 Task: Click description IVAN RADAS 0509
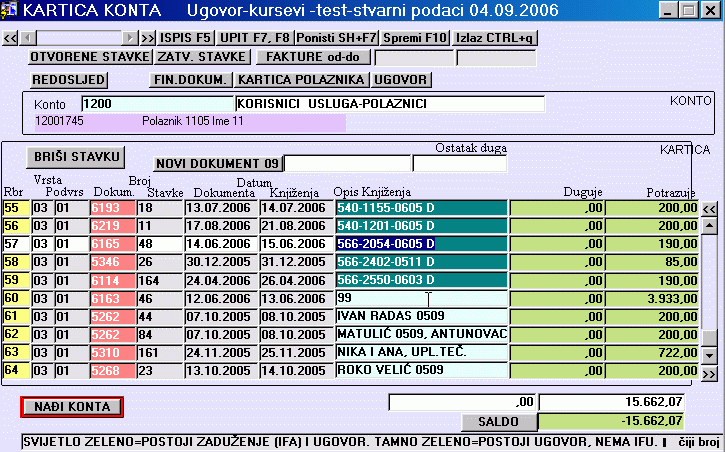[421, 316]
